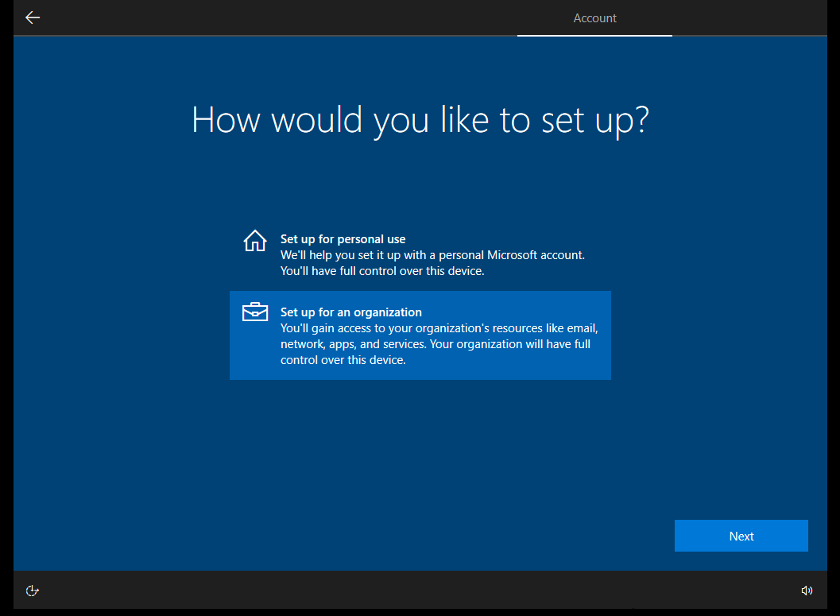This screenshot has height=616, width=840.
Task: Click the volume speaker icon
Action: click(807, 591)
